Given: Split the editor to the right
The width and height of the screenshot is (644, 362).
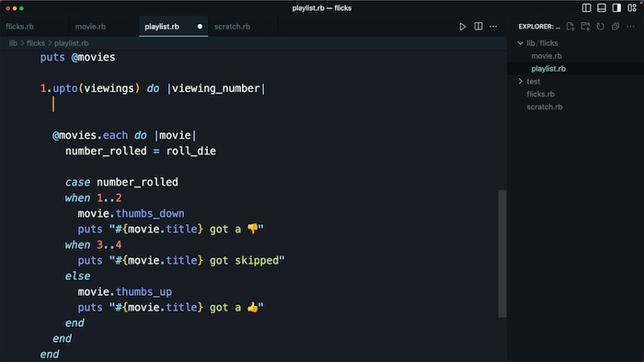Looking at the screenshot, I should tap(478, 27).
